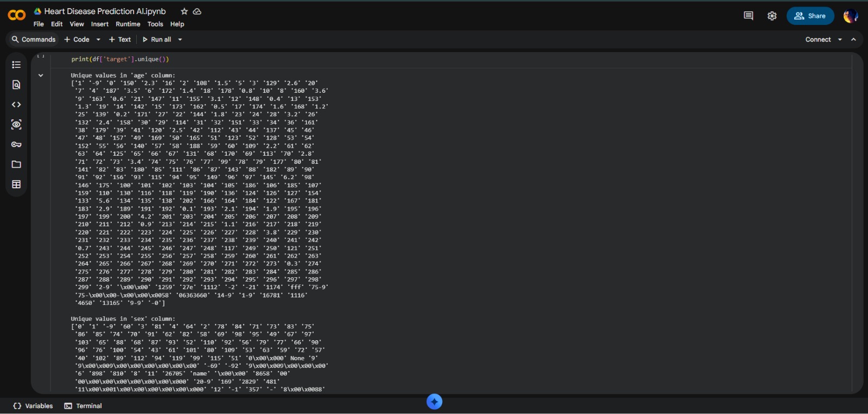Expand the Code insert dropdown arrow
This screenshot has width=868, height=414.
tap(98, 40)
